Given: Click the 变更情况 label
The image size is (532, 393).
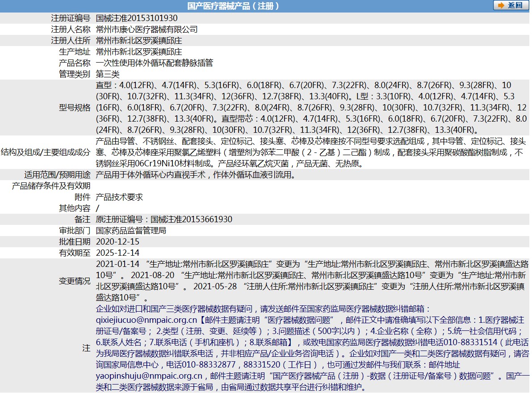Looking at the screenshot, I should 75,281.
